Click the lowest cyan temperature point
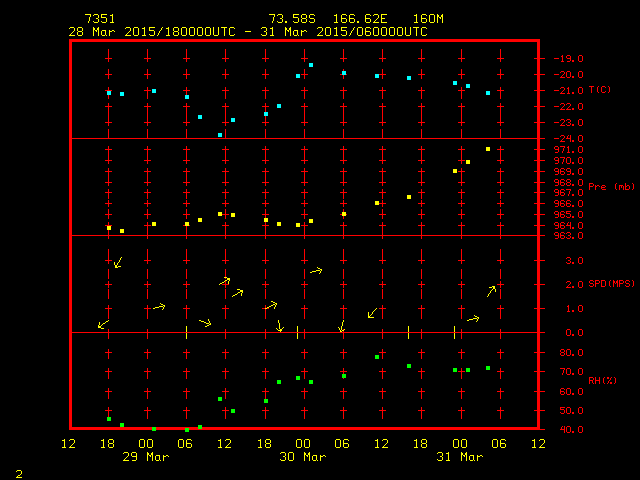640x480 pixels. pyautogui.click(x=220, y=134)
